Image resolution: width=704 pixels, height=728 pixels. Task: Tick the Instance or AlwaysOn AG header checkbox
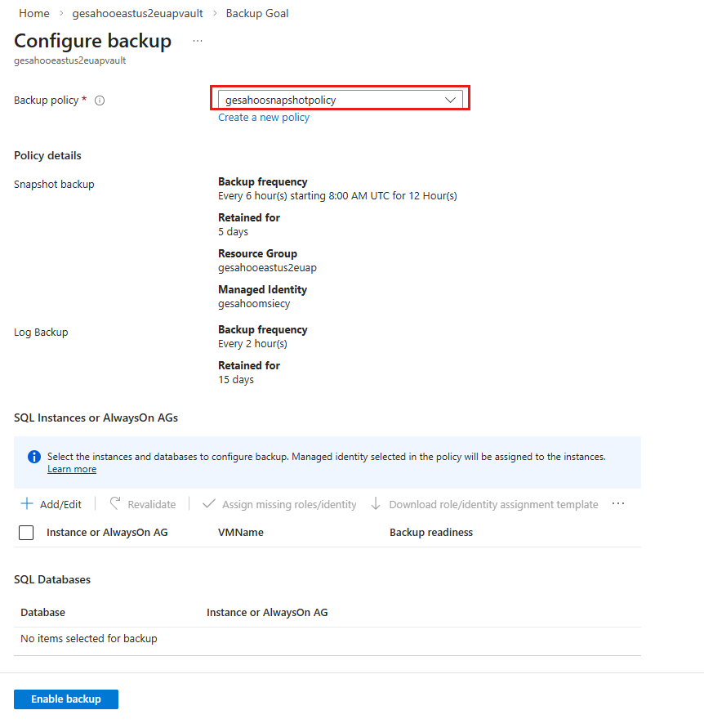(x=26, y=533)
